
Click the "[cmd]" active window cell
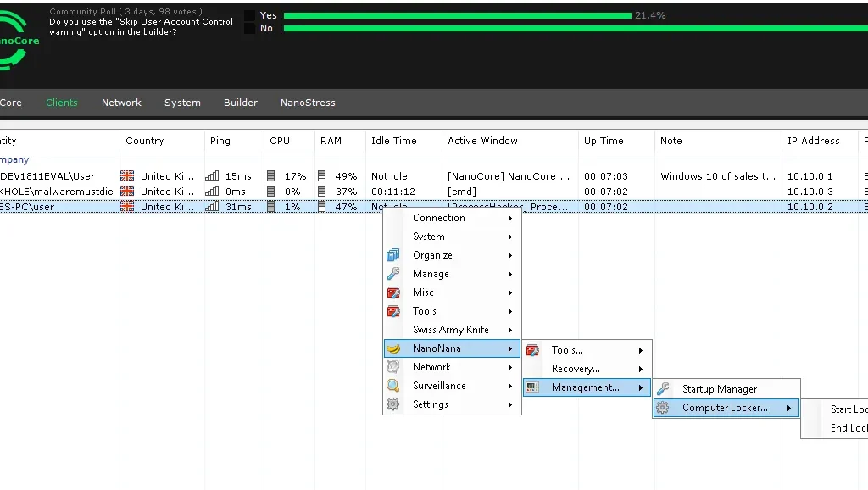pos(462,191)
